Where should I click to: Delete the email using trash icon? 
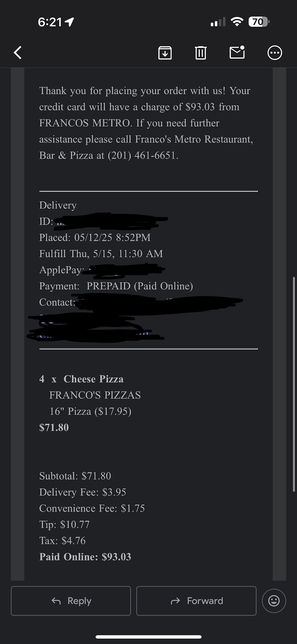pyautogui.click(x=201, y=53)
